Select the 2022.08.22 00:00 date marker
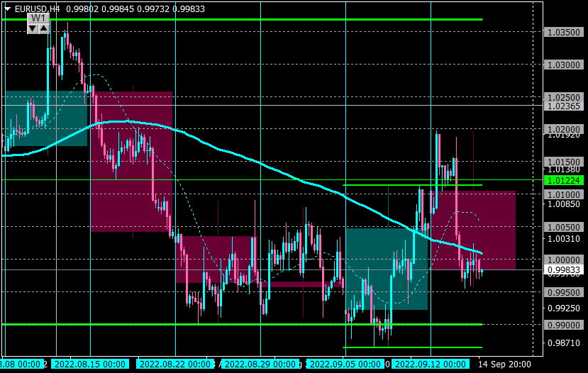Screen dimensions: 588x373 coord(175,364)
